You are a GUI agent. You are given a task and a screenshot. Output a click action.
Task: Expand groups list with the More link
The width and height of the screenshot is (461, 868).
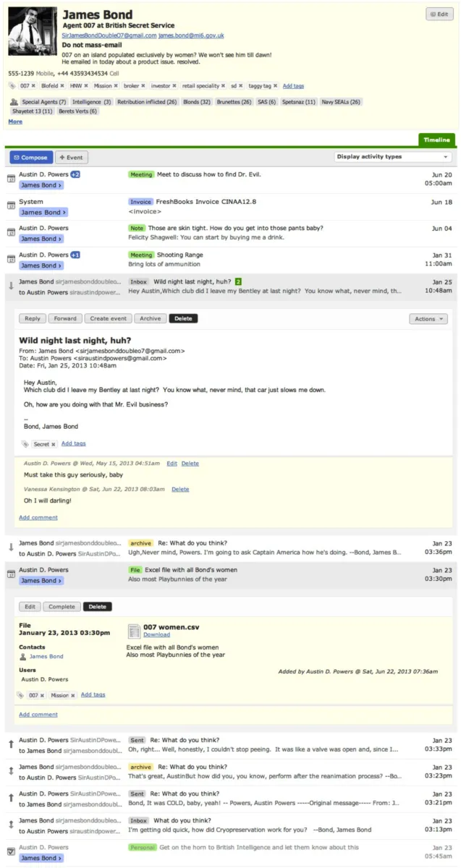pyautogui.click(x=15, y=122)
